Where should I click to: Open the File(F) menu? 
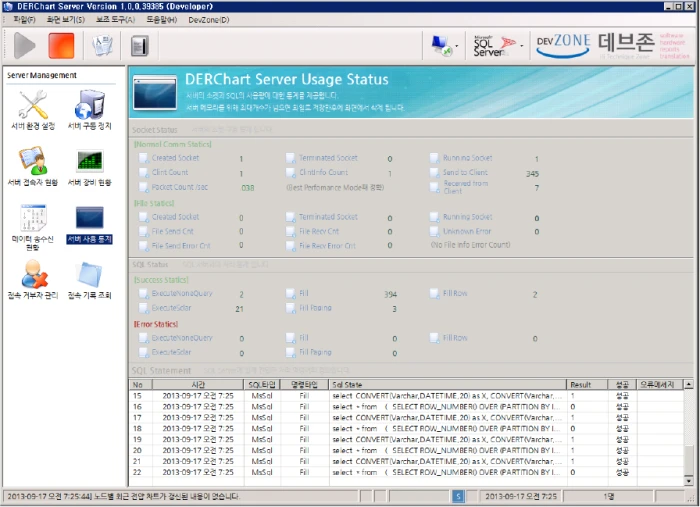(24, 20)
